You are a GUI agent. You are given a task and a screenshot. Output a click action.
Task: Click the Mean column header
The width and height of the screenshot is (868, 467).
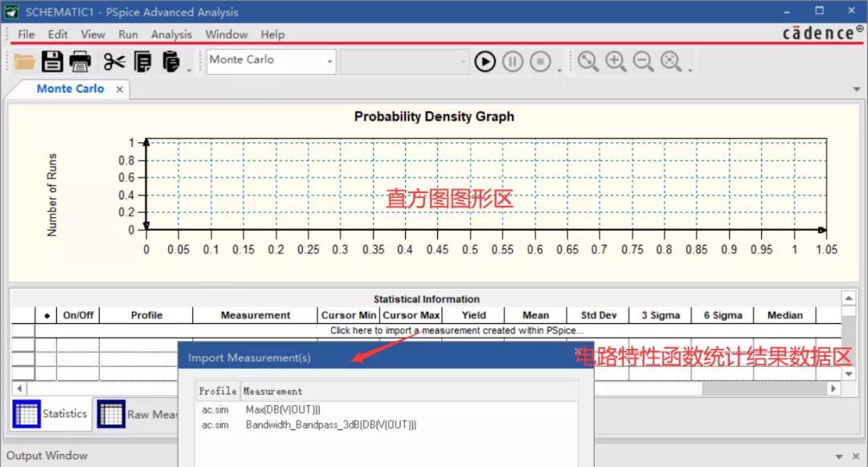point(536,315)
